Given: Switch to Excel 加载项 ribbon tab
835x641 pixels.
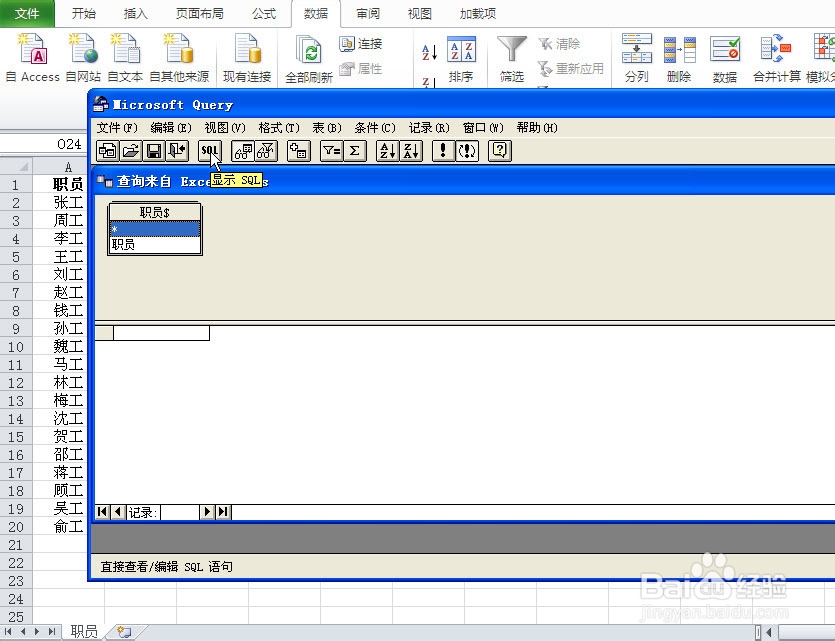Looking at the screenshot, I should [x=478, y=13].
